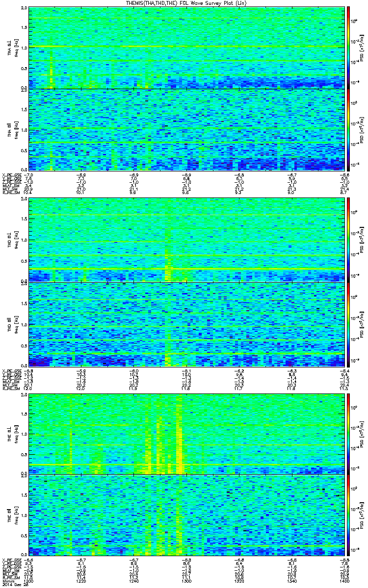Screen dimensions: 368x588
Task: Click the THE B⊥ panel color bar
Action: click(348, 434)
